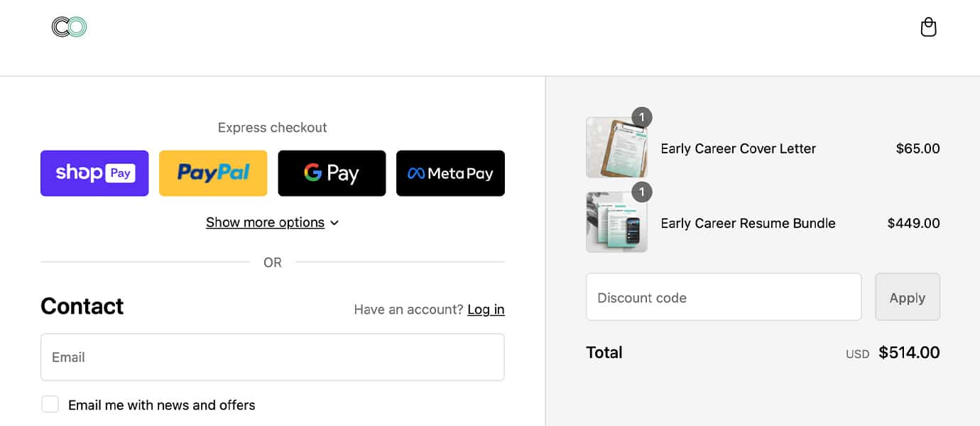Click into the Email input field

(x=272, y=357)
